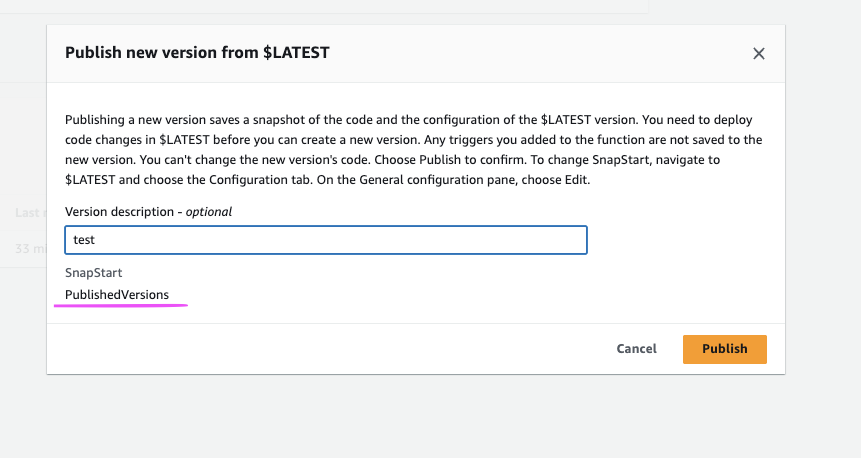Viewport: 861px width, 458px height.
Task: Click the Publish button
Action: point(724,349)
